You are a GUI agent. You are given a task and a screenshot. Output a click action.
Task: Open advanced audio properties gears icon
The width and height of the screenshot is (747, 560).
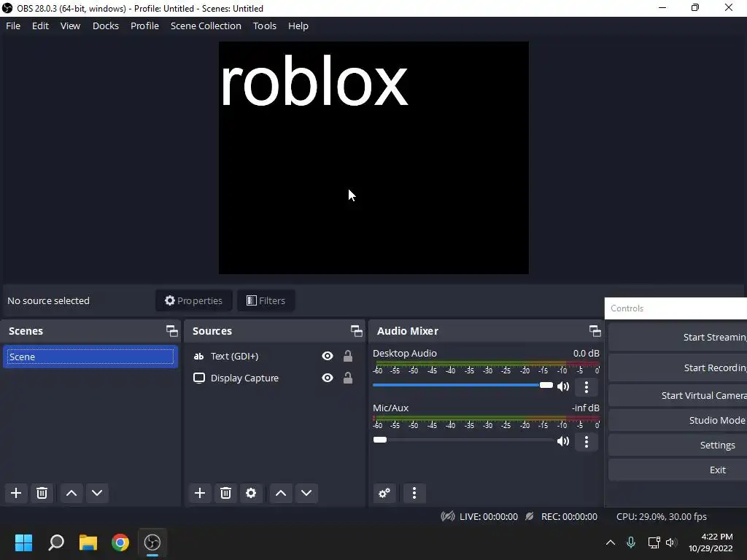pyautogui.click(x=384, y=493)
